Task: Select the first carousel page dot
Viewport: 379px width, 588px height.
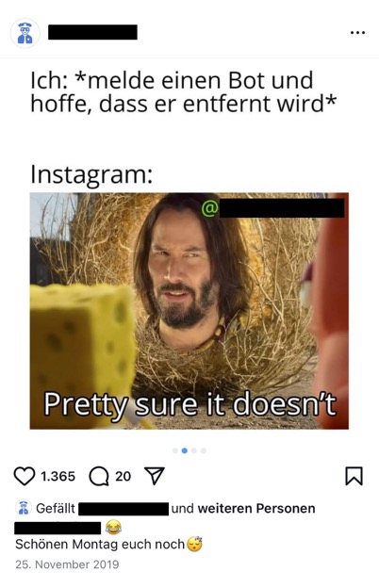Action: pyautogui.click(x=175, y=450)
